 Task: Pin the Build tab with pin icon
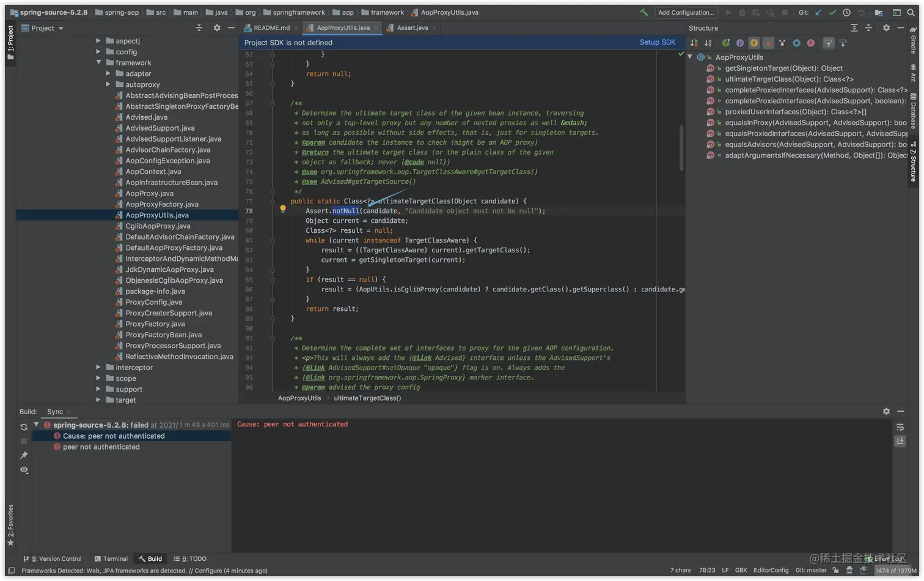pyautogui.click(x=24, y=455)
